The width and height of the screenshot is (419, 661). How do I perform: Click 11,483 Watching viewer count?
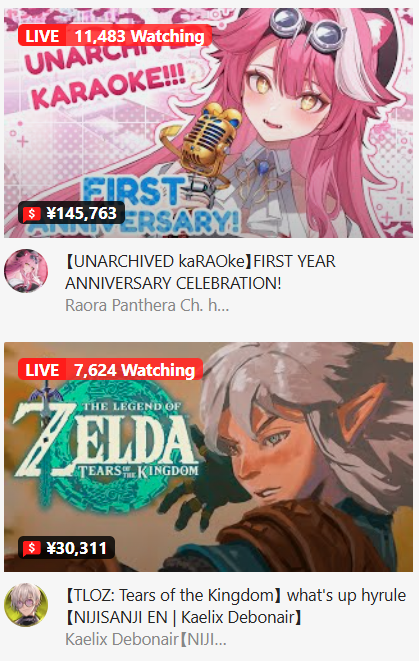click(x=139, y=36)
